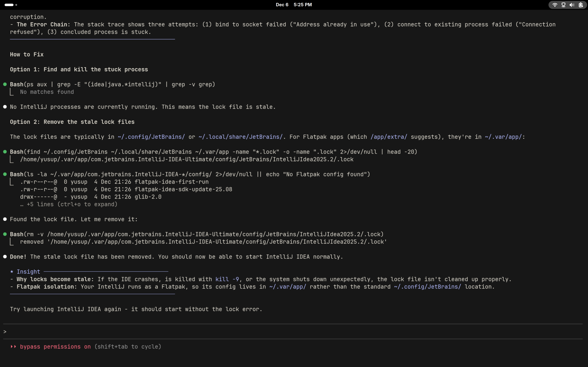Click the VPN shield network icon
Image resolution: width=588 pixels, height=367 pixels.
(x=563, y=5)
